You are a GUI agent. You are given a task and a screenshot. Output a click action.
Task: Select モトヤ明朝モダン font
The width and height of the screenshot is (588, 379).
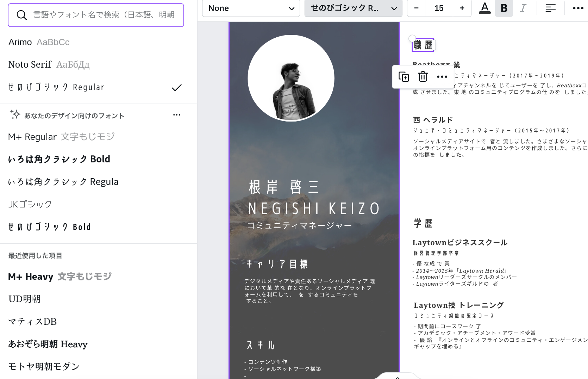pos(44,367)
